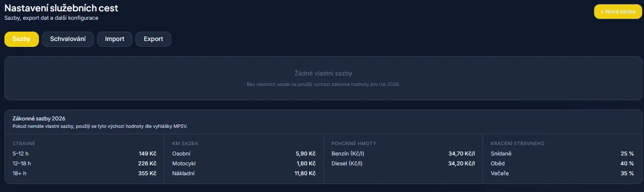
Task: Open the Import tab
Action: click(115, 39)
